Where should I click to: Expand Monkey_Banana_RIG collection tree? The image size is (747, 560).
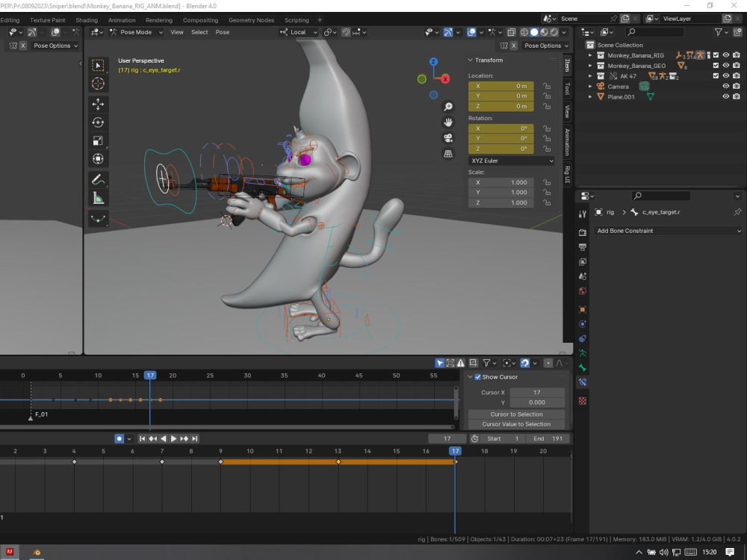coord(590,55)
